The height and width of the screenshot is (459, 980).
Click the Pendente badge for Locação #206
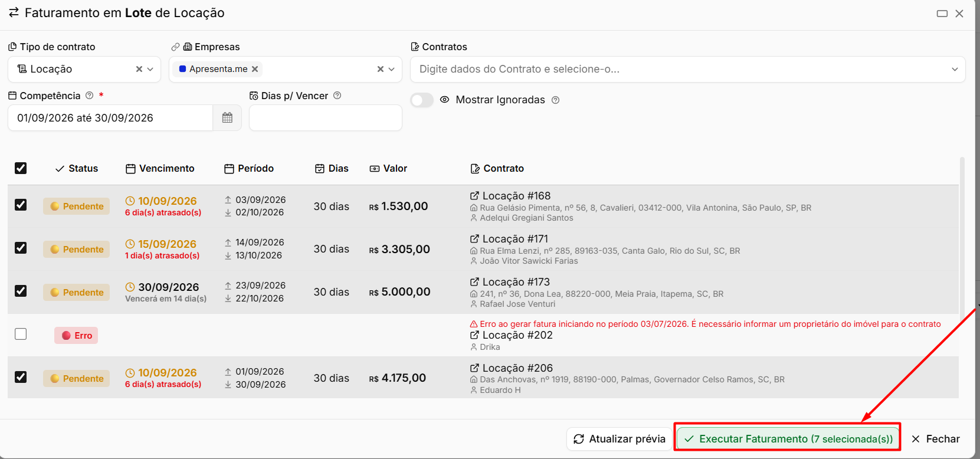pyautogui.click(x=76, y=379)
